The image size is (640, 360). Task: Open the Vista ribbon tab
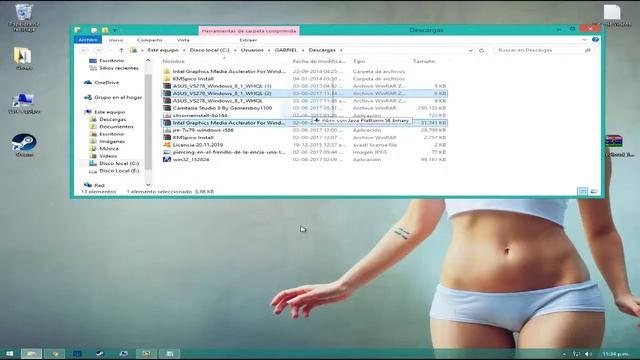coord(183,40)
